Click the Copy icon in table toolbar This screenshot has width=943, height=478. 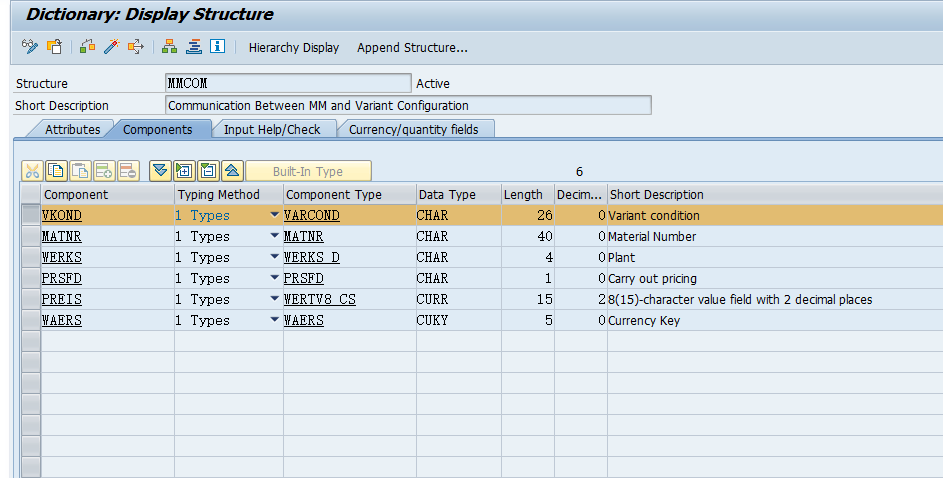(56, 171)
